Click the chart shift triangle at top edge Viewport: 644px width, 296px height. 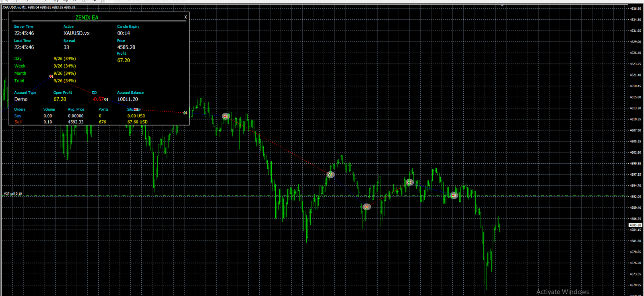click(502, 6)
